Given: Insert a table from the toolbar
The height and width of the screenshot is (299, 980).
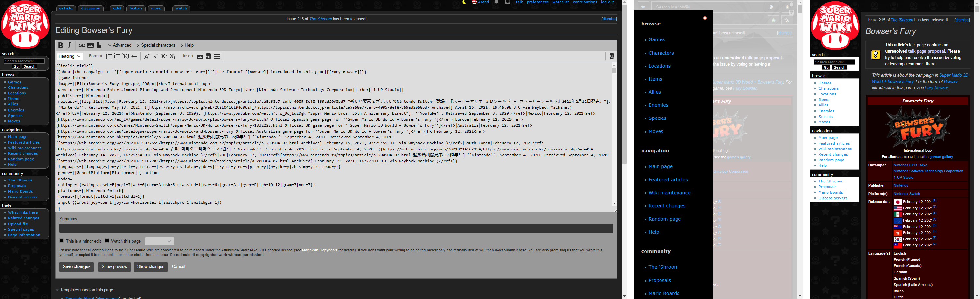Looking at the screenshot, I should pos(217,56).
